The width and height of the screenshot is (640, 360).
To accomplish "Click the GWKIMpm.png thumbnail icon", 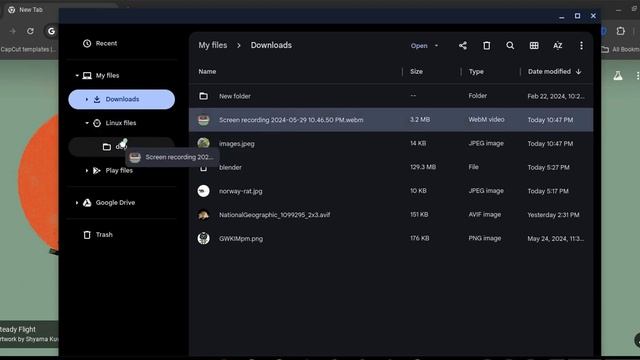I will (x=203, y=238).
